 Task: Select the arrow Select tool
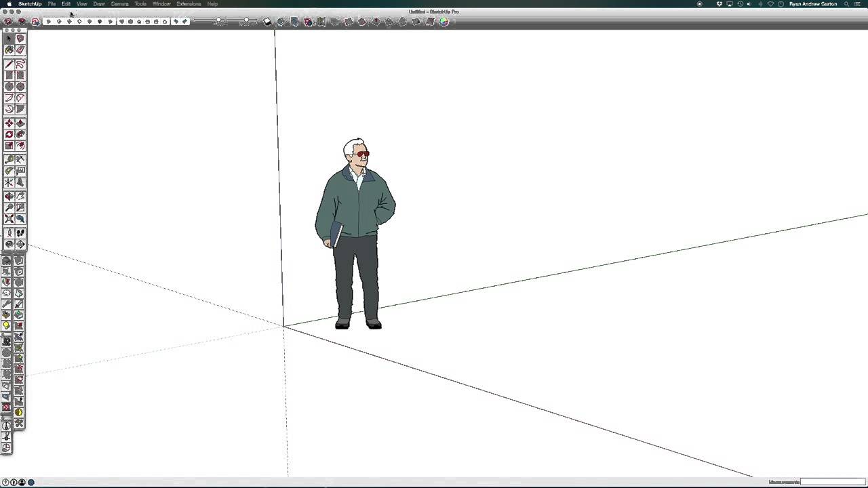tap(9, 39)
